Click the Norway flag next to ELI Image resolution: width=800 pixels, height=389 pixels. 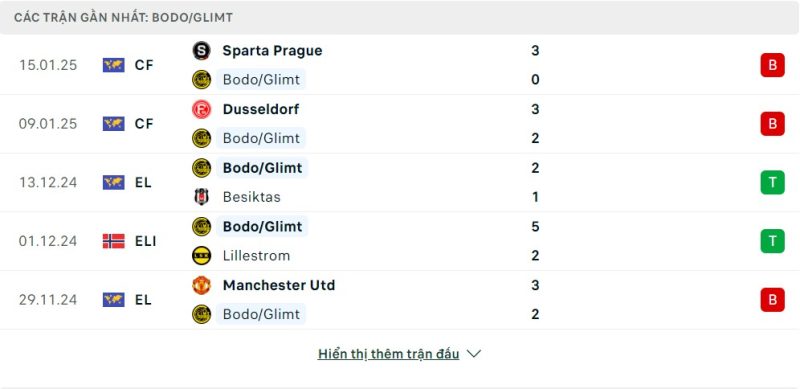(113, 241)
